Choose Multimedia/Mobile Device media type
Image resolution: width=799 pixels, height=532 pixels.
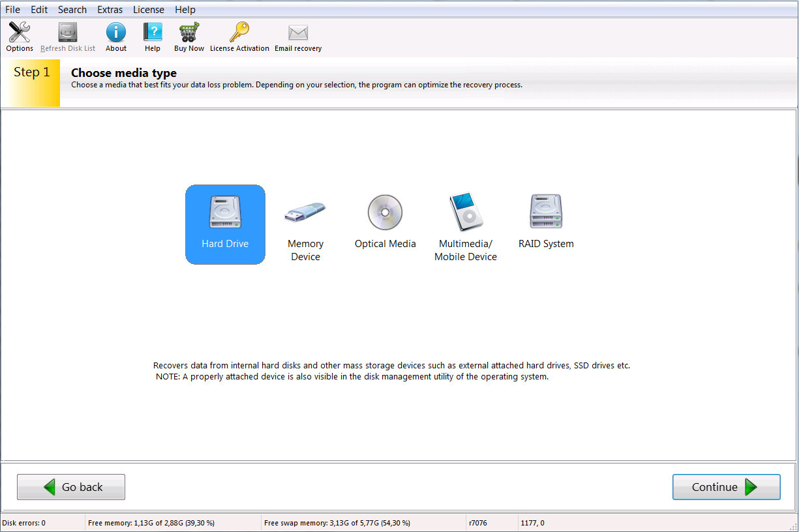[x=466, y=228]
